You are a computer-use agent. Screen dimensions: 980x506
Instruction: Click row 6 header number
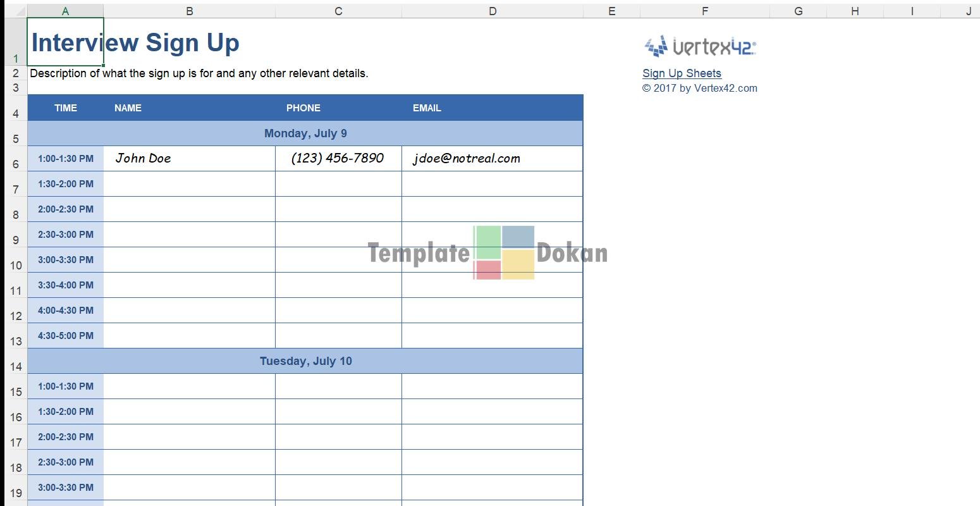(x=16, y=164)
